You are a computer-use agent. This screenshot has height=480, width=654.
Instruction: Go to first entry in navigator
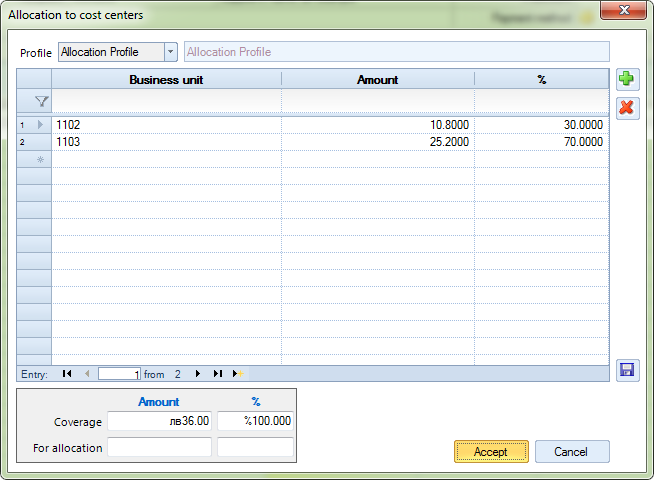click(67, 374)
